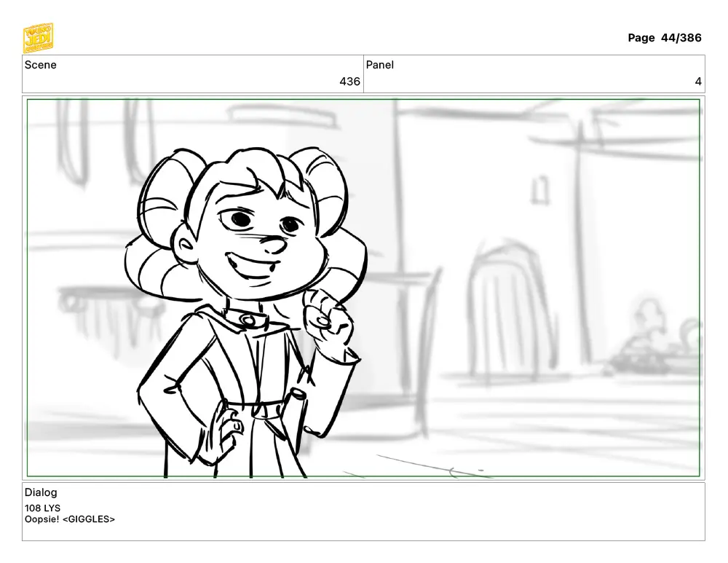Click the storyboard panel drawing
Image resolution: width=728 pixels, height=563 pixels.
363,288
